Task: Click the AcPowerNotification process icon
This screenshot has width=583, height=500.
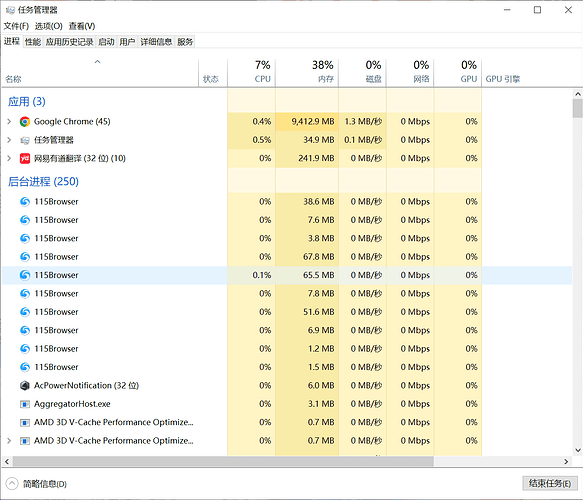Action: tap(25, 386)
